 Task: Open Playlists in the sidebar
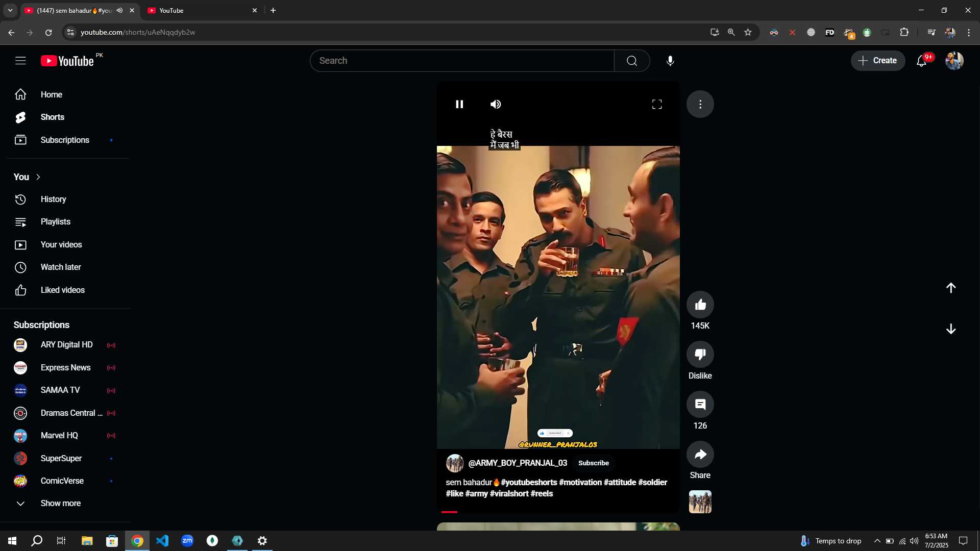click(x=65, y=222)
